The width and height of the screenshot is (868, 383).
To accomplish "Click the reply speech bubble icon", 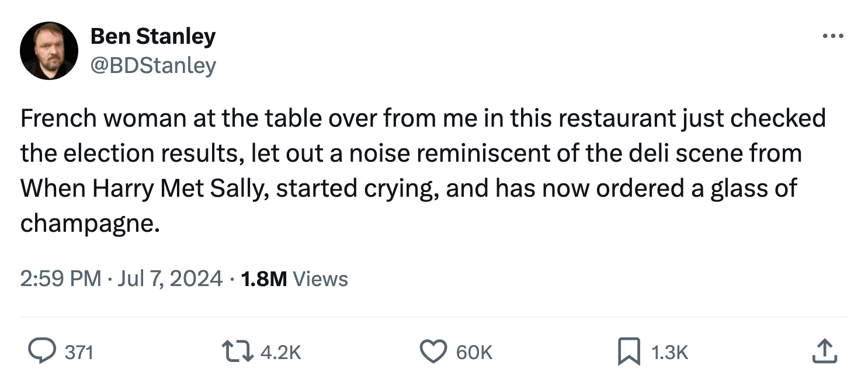I will pos(43,351).
